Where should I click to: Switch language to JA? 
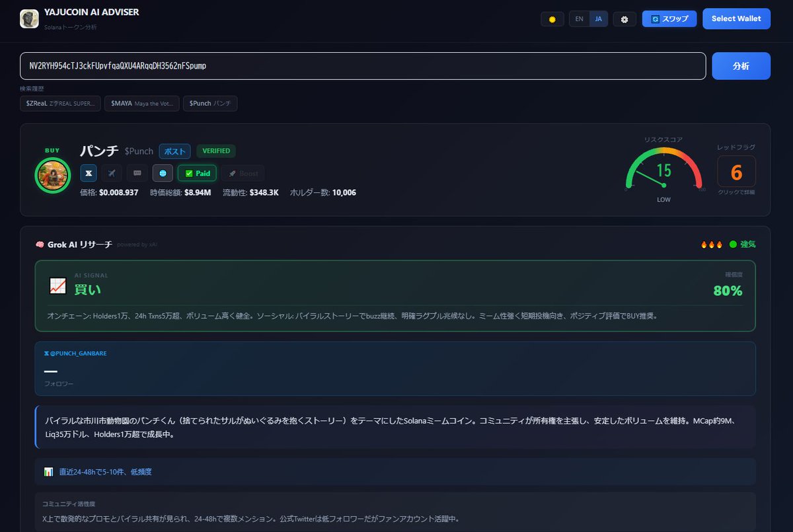[598, 19]
